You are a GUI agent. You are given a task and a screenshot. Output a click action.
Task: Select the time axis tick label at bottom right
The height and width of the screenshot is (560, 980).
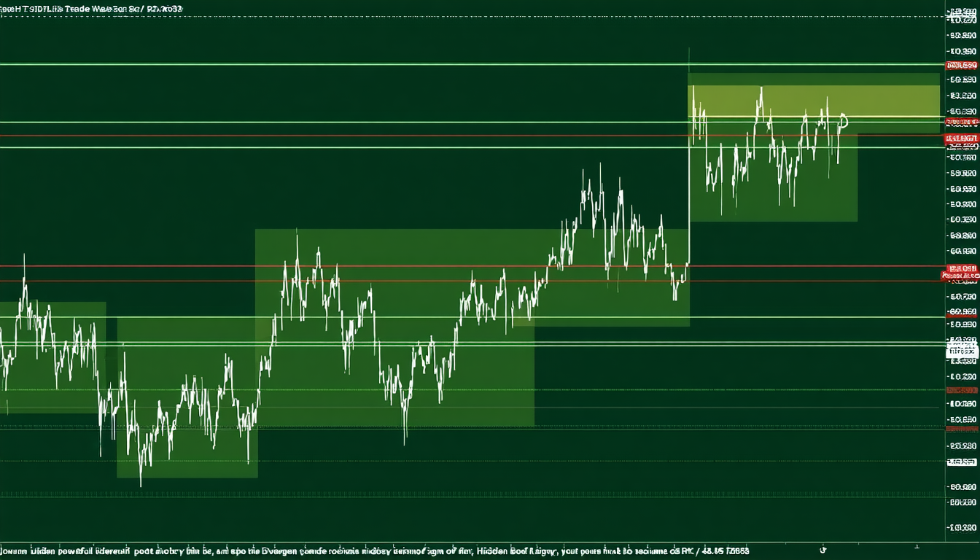(917, 545)
